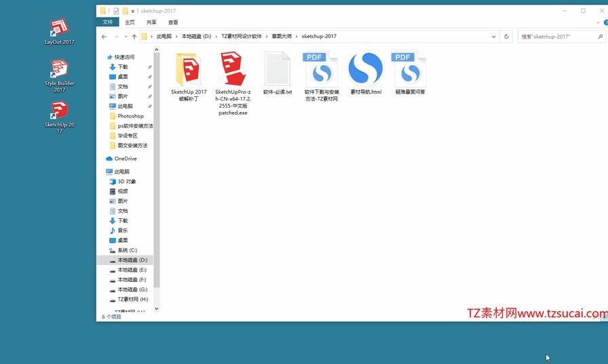
Task: Go back using the back arrow
Action: [x=104, y=37]
